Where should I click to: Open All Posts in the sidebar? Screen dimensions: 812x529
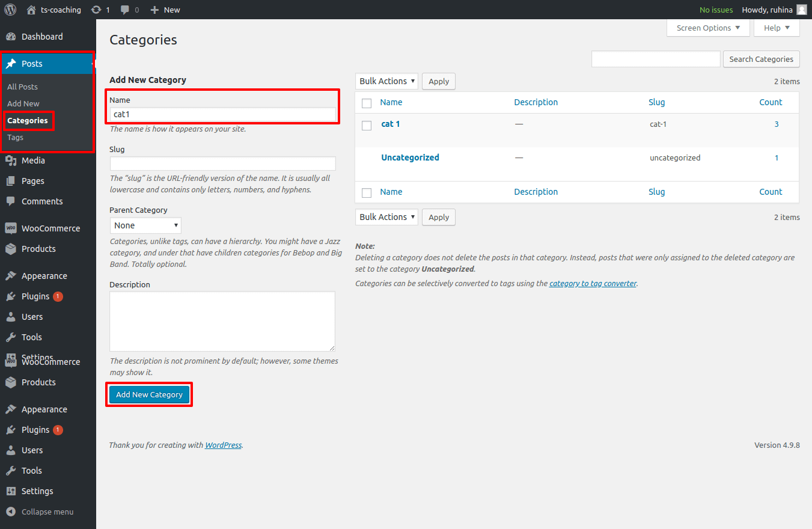pos(22,87)
